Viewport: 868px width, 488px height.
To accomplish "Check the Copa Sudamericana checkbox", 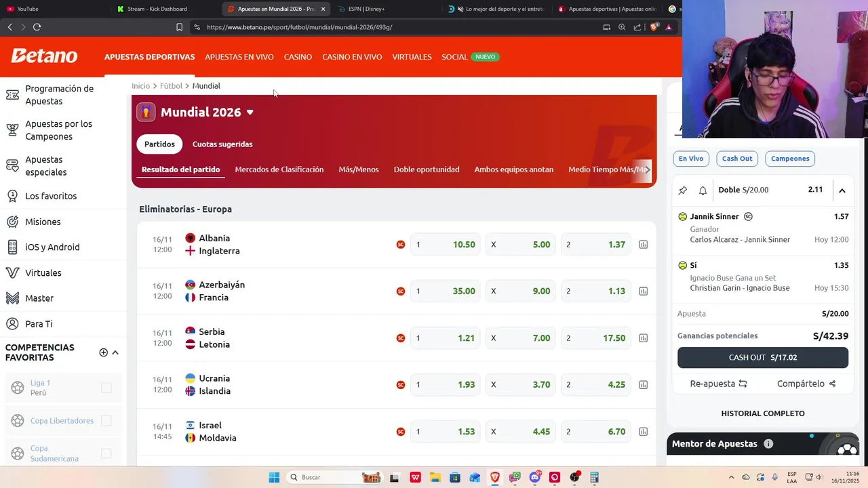I will [x=106, y=453].
